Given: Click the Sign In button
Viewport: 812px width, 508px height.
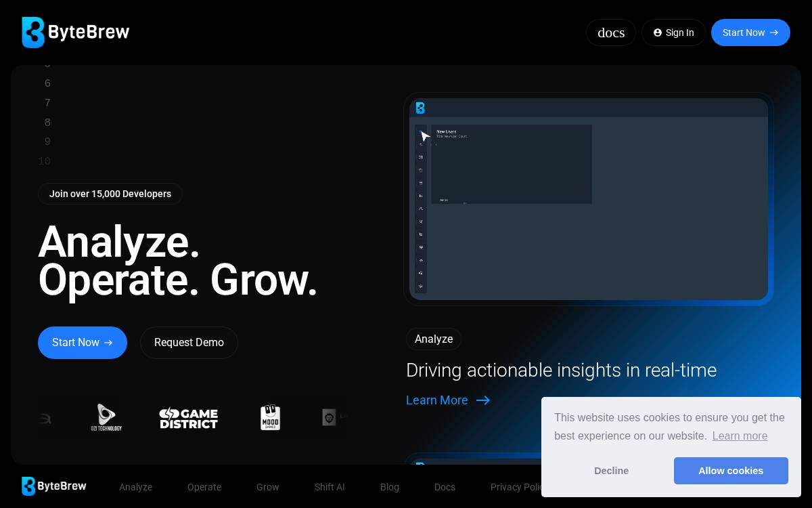Looking at the screenshot, I should tap(673, 33).
